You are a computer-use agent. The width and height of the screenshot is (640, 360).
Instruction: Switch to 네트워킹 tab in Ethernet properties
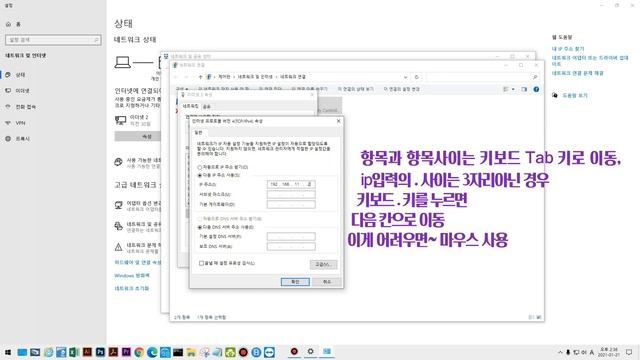pos(190,106)
